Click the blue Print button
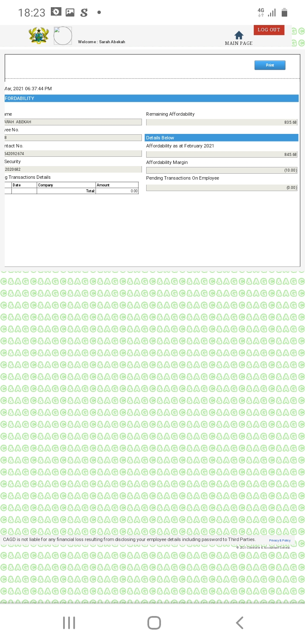Image resolution: width=305 pixels, height=644 pixels. [270, 65]
